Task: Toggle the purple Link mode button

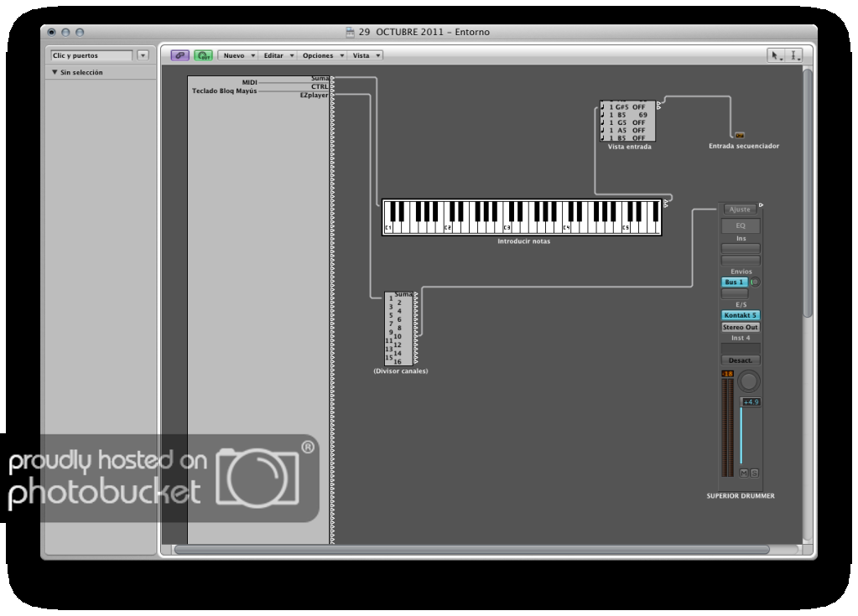Action: (180, 55)
